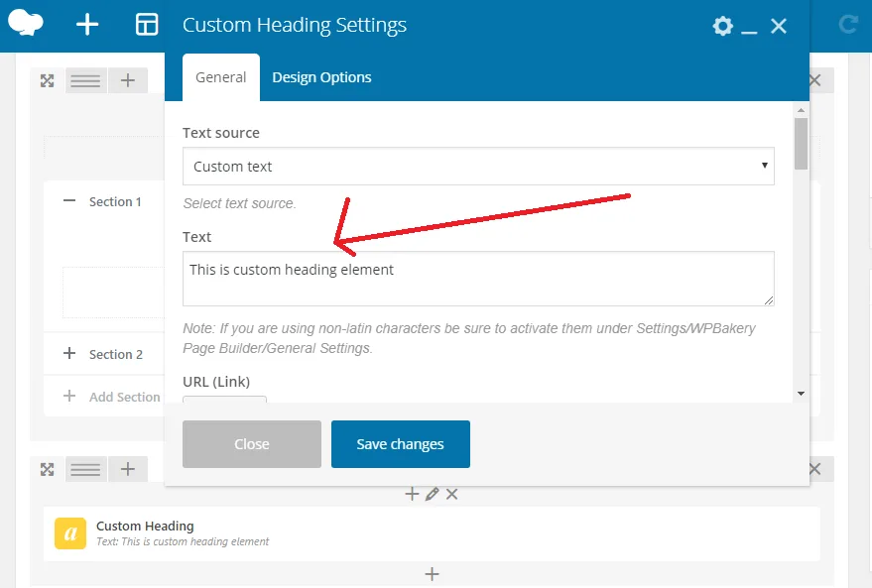Click the yellow Custom Heading element icon
Image resolution: width=872 pixels, height=588 pixels.
[71, 533]
